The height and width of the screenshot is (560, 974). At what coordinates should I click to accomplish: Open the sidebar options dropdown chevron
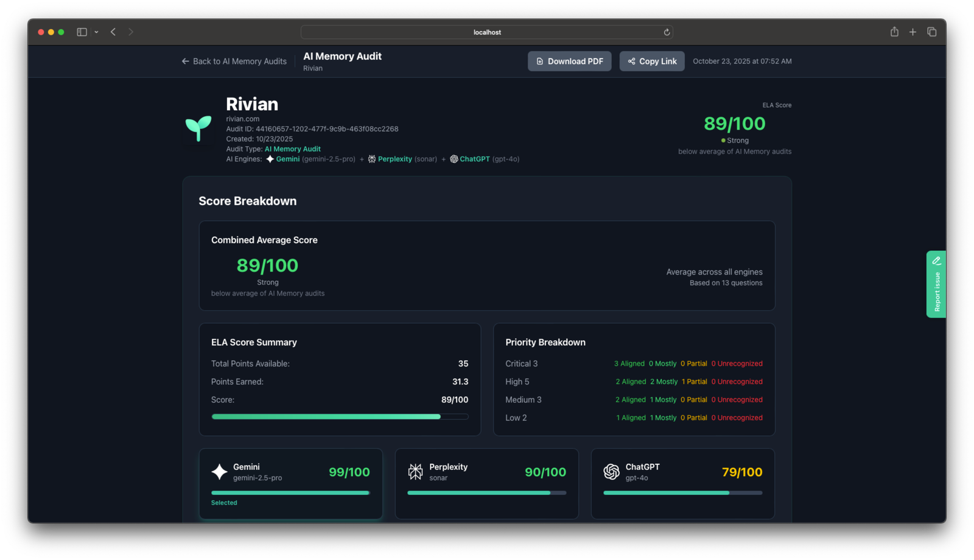(x=96, y=32)
